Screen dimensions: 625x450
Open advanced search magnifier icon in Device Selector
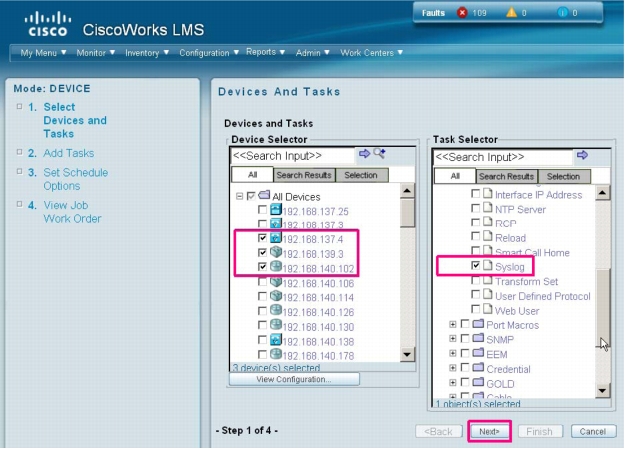pyautogui.click(x=379, y=153)
